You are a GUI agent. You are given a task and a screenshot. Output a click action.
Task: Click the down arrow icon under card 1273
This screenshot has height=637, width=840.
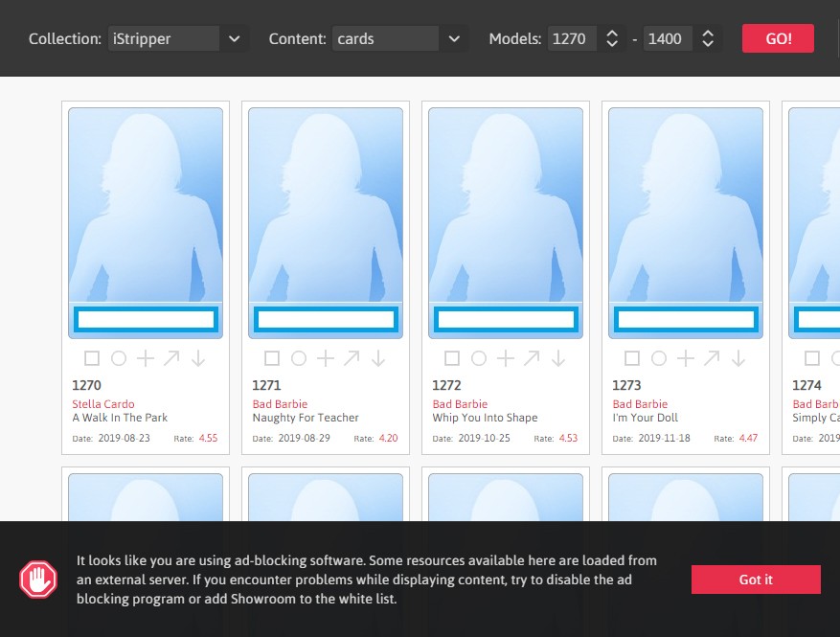click(x=738, y=358)
